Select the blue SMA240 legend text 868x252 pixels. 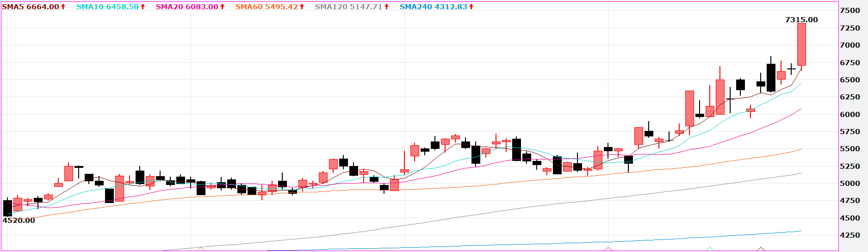pos(434,7)
